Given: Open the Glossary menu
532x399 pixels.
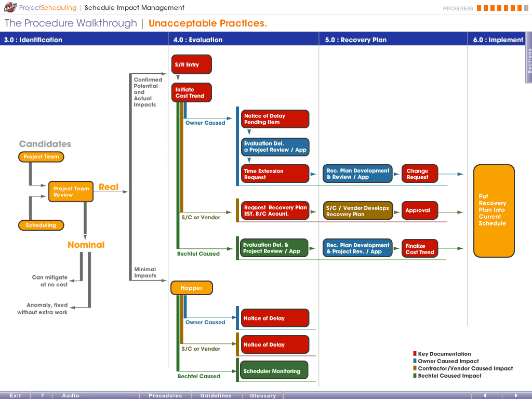Looking at the screenshot, I should point(263,395).
